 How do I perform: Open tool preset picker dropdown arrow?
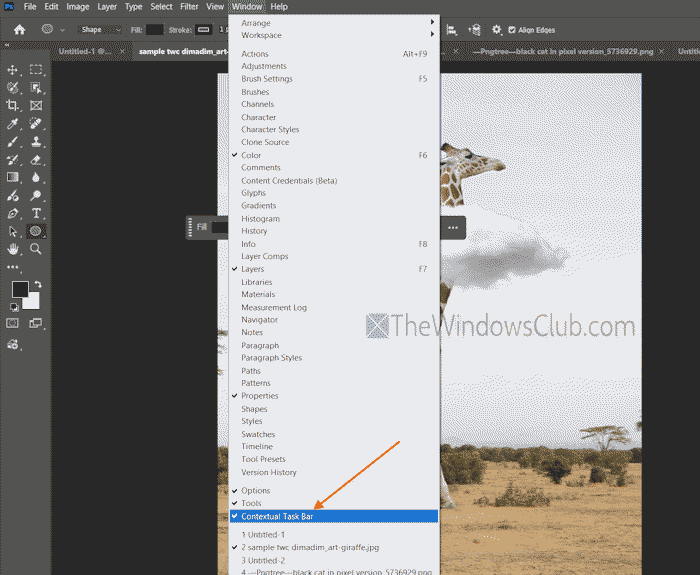[x=62, y=30]
